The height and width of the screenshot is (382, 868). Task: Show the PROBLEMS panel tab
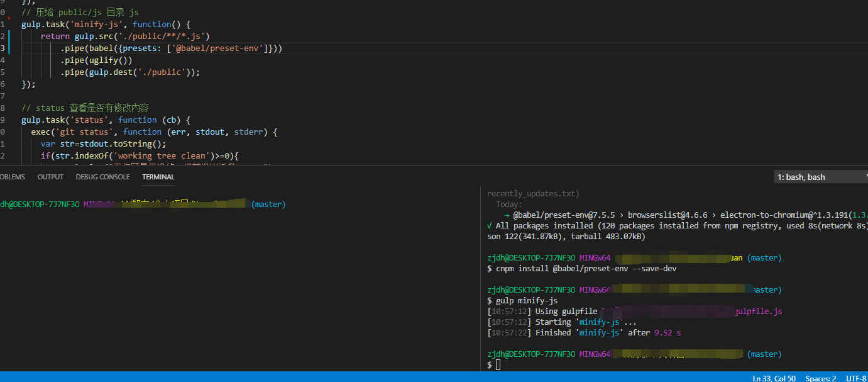point(13,177)
